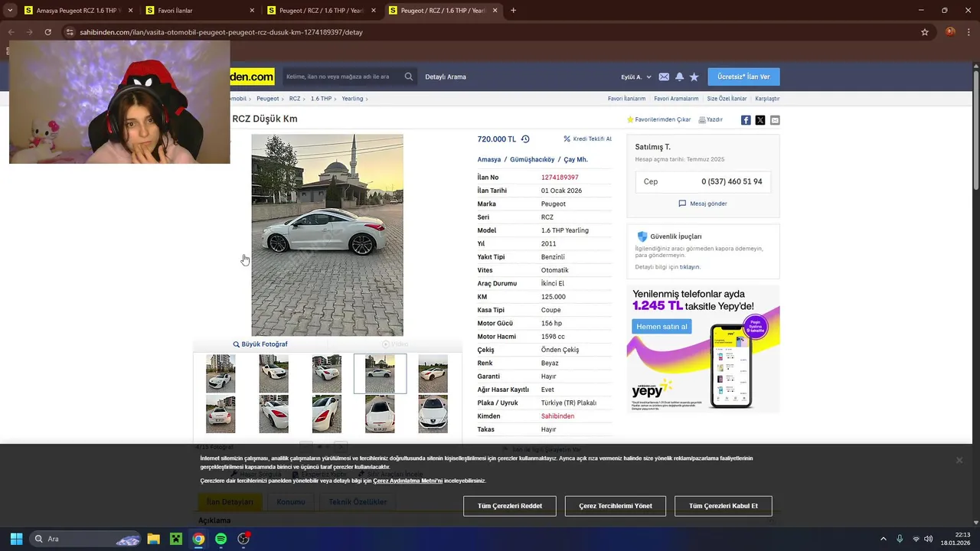Expand the Eylül A. account dropdown
This screenshot has width=980, height=551.
click(636, 77)
